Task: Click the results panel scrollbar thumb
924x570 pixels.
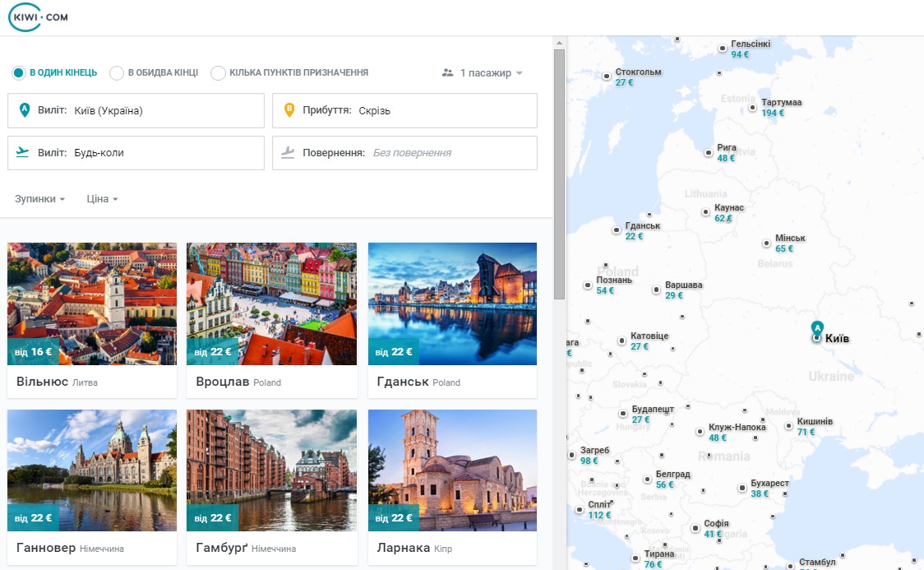Action: click(x=559, y=174)
